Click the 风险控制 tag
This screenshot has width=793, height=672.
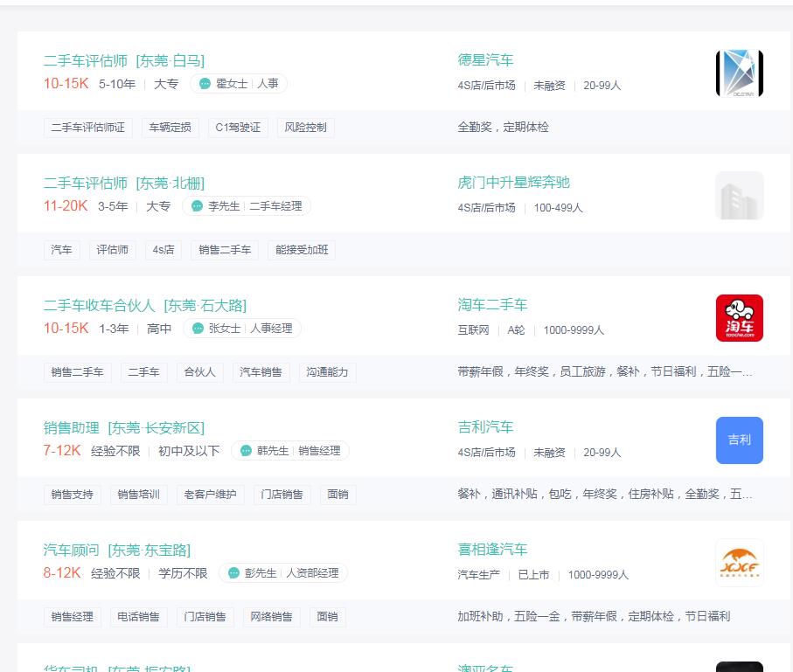click(x=306, y=128)
